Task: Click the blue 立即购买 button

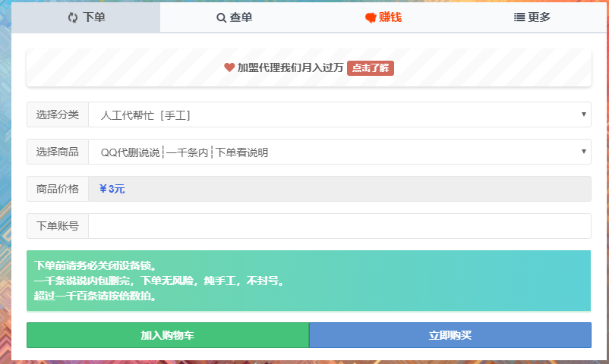Action: (x=450, y=335)
